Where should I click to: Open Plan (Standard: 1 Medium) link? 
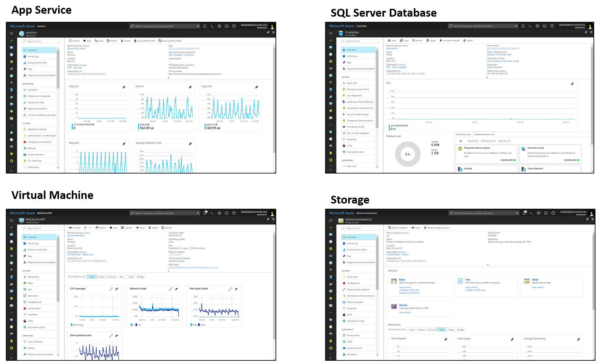click(181, 55)
